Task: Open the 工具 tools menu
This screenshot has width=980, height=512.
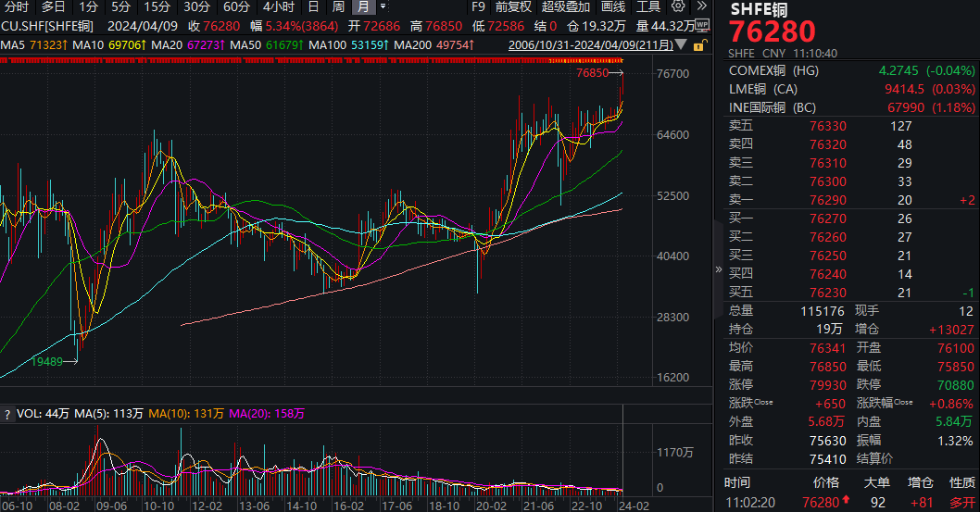Action: (x=648, y=6)
